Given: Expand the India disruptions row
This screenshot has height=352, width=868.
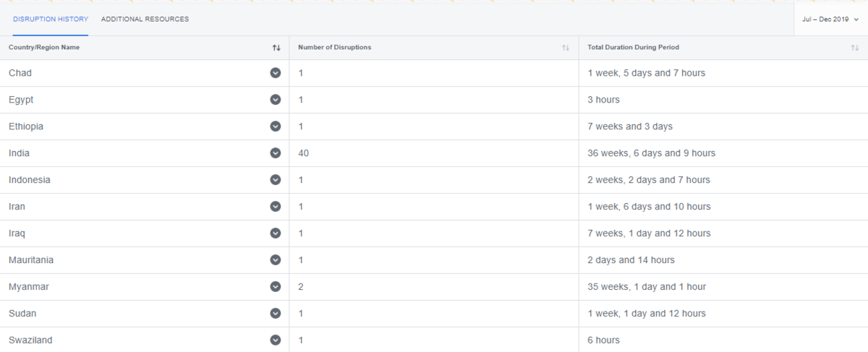Looking at the screenshot, I should click(275, 153).
